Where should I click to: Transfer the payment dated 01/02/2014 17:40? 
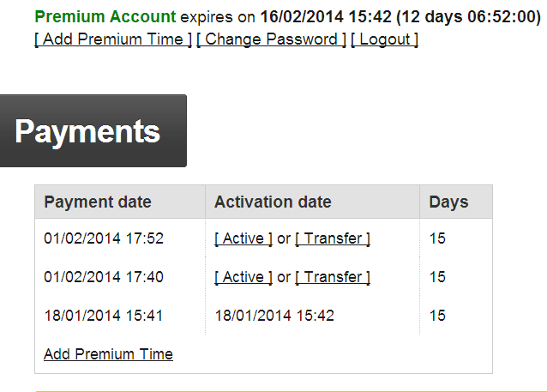(333, 277)
